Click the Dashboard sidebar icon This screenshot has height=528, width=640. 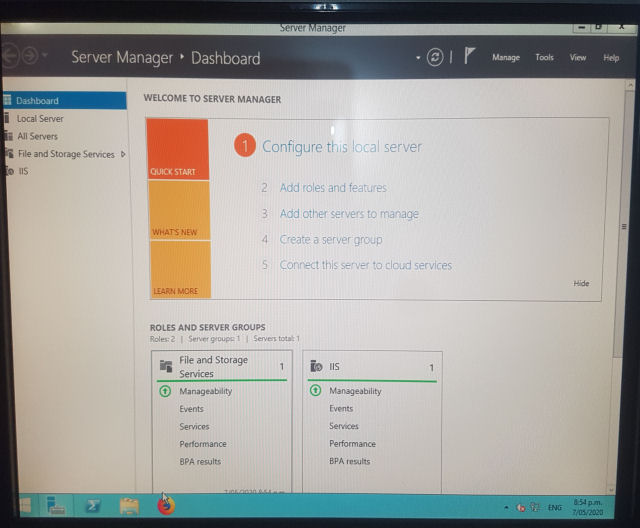point(7,100)
